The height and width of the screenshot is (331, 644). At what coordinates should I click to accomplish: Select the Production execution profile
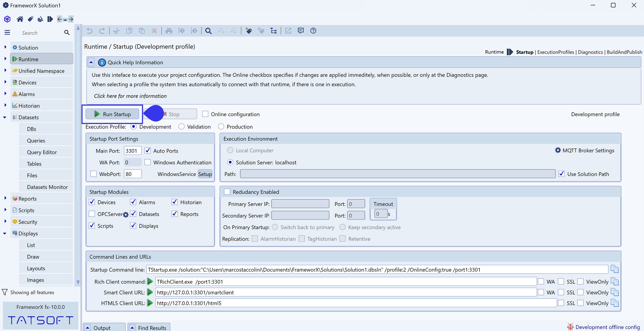(x=221, y=126)
